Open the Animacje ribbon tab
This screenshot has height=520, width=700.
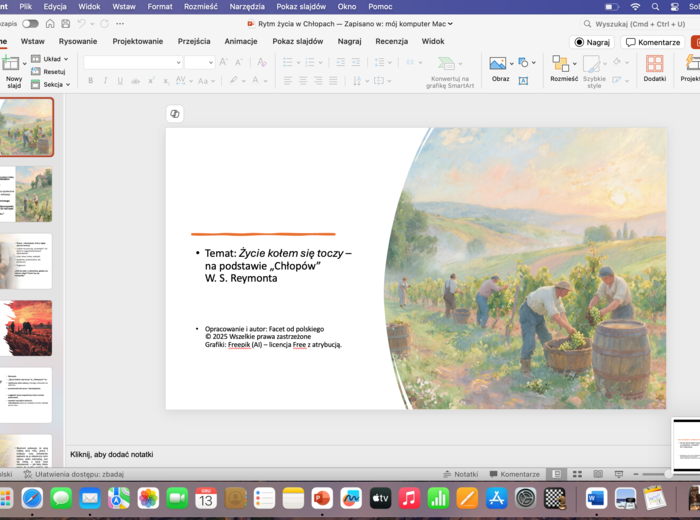[x=240, y=42]
